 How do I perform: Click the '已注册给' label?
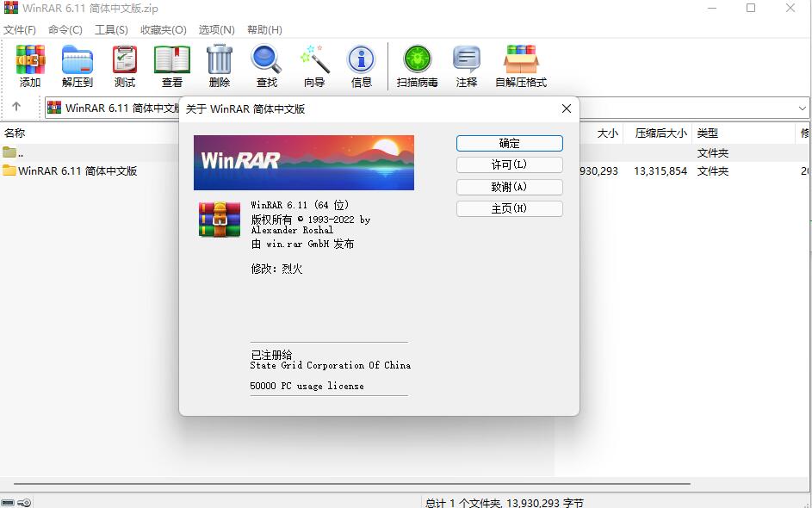coord(271,354)
